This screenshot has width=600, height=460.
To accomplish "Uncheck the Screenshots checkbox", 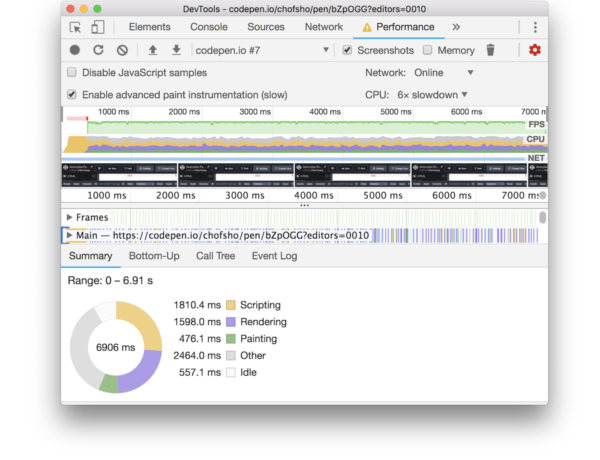I will coord(347,50).
